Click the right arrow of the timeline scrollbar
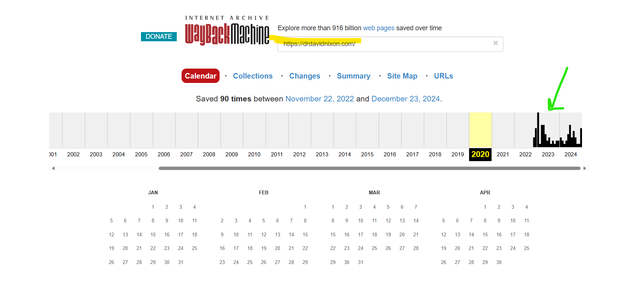 585,168
